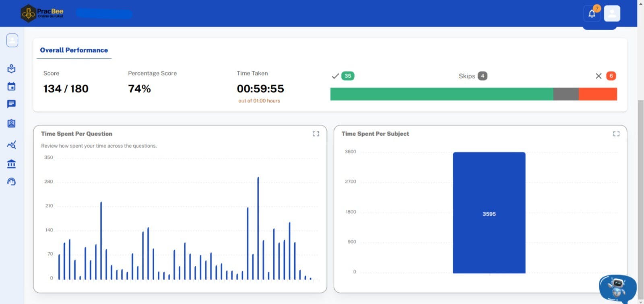Click the green correct segment of the bar

coord(442,94)
